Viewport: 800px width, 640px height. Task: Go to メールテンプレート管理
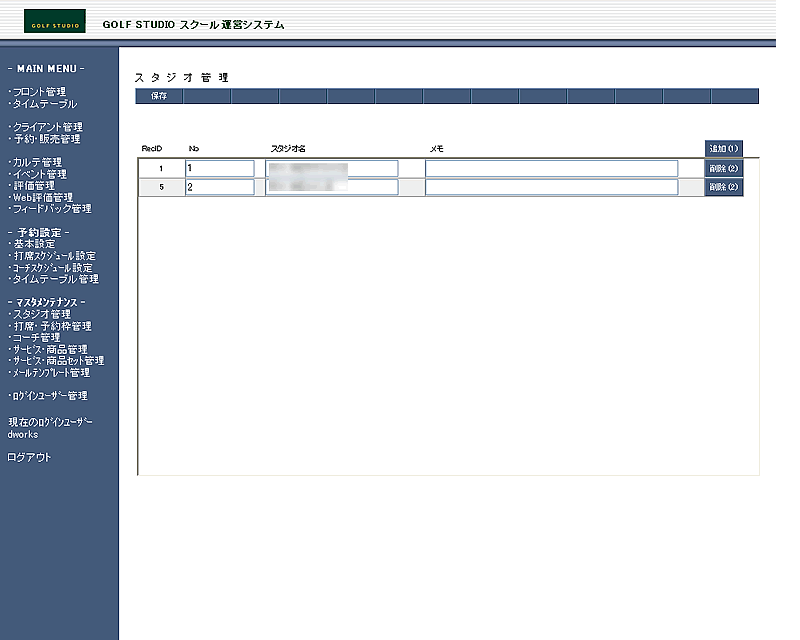tap(51, 373)
